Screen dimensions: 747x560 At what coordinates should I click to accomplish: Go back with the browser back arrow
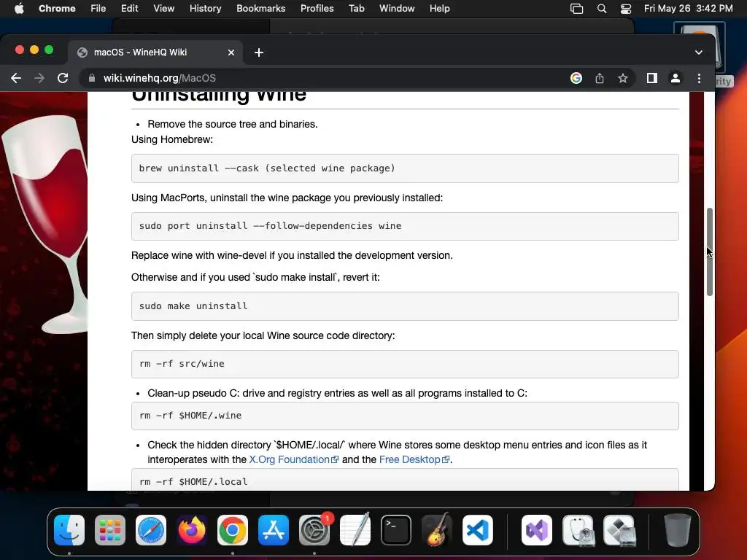(x=16, y=78)
